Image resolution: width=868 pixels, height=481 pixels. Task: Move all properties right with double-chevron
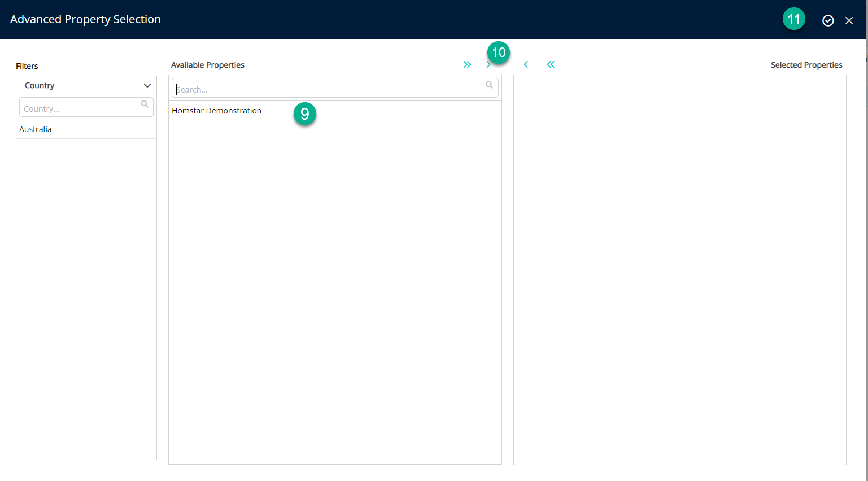[467, 64]
